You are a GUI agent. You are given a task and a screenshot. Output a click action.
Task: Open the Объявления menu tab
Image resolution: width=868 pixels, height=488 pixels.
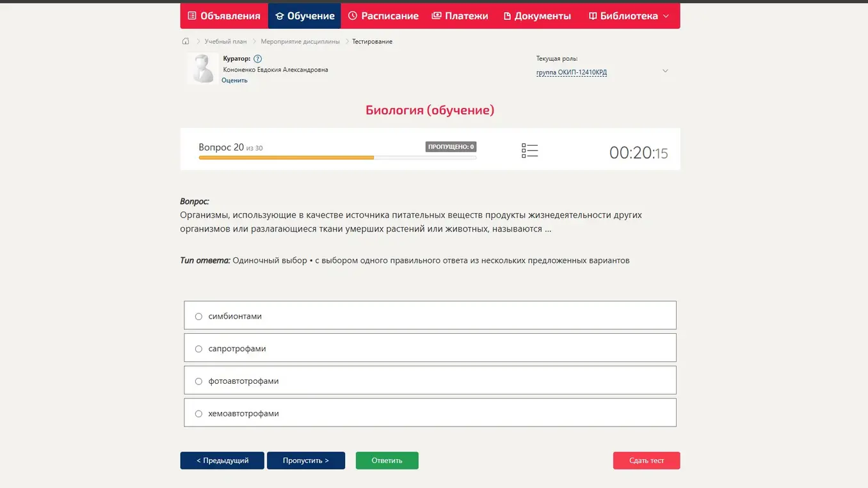224,16
